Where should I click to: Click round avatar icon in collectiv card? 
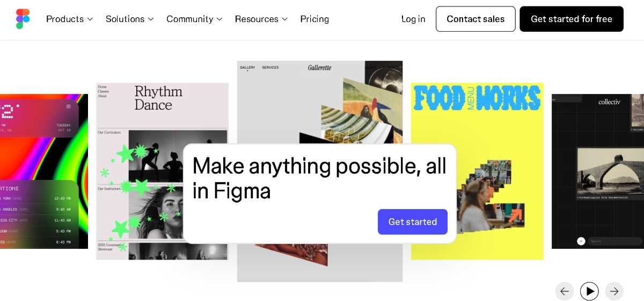pyautogui.click(x=581, y=241)
